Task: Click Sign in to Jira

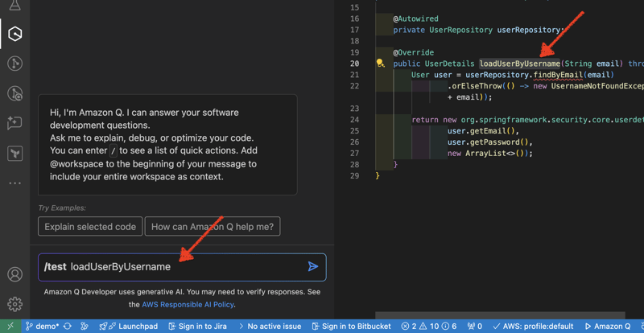Action: tap(197, 327)
